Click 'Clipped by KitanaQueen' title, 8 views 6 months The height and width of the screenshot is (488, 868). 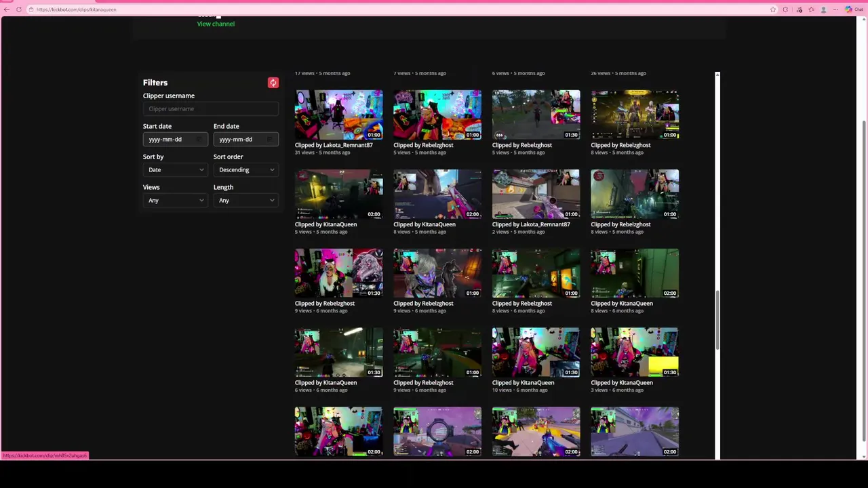(622, 304)
